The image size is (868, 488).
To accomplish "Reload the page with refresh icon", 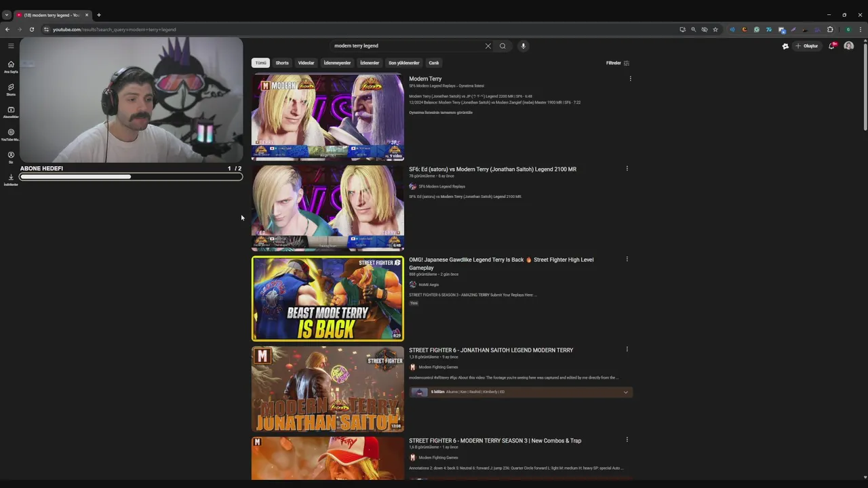I will click(x=31, y=29).
